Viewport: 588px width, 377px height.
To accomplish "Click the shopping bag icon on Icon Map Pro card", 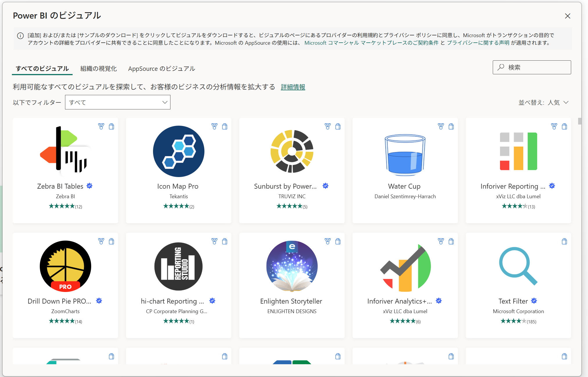I will [225, 126].
